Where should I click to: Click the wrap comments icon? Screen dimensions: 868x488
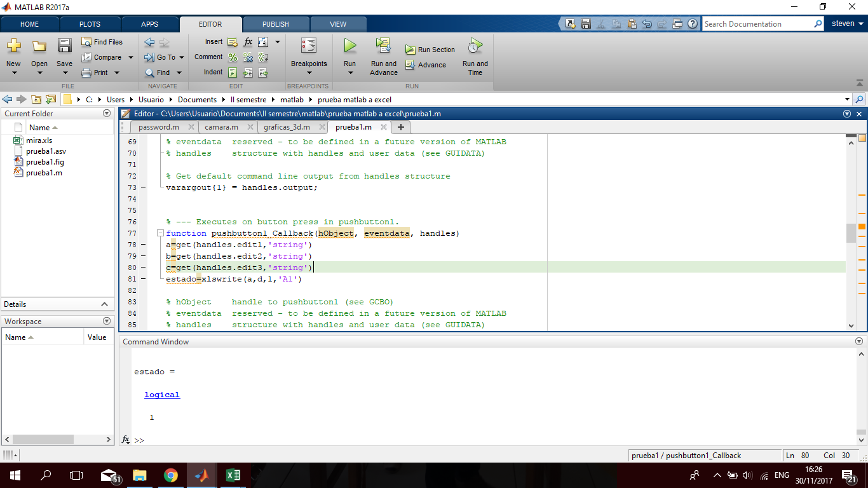[263, 57]
